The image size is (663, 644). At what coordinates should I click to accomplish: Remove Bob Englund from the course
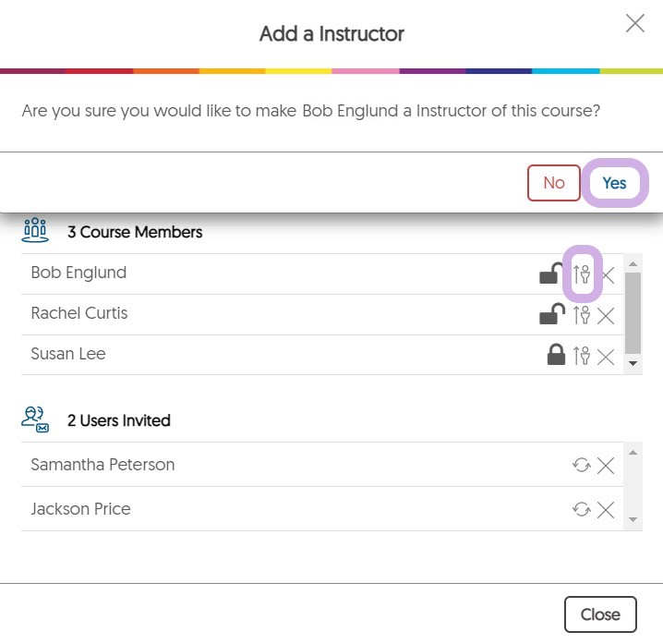click(607, 275)
